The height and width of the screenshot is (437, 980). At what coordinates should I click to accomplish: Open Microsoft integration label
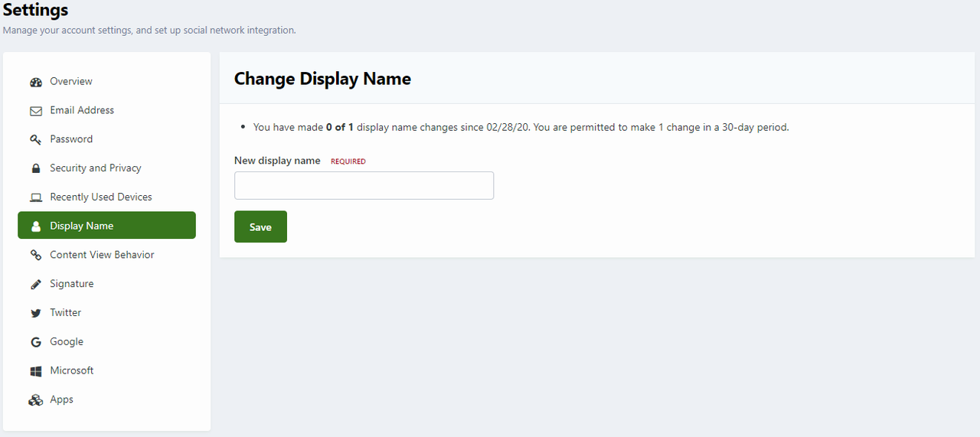coord(72,370)
